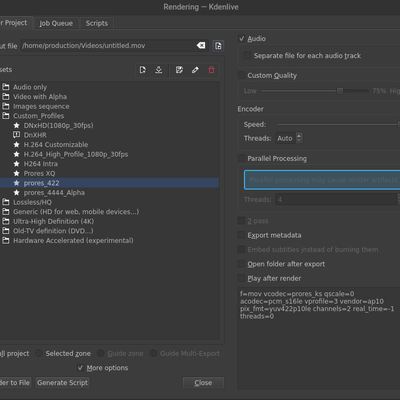Image resolution: width=400 pixels, height=400 pixels.
Task: Create a new preset icon
Action: click(x=143, y=70)
